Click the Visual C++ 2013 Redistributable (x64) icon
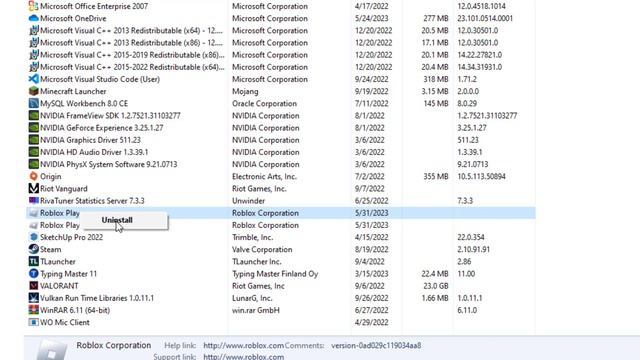Image resolution: width=640 pixels, height=360 pixels. coord(33,31)
